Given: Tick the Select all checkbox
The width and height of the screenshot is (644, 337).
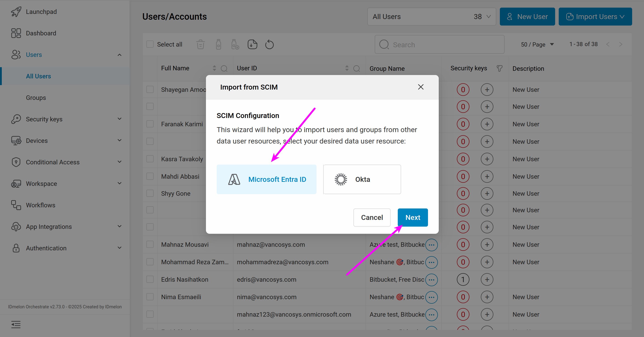Looking at the screenshot, I should [150, 44].
